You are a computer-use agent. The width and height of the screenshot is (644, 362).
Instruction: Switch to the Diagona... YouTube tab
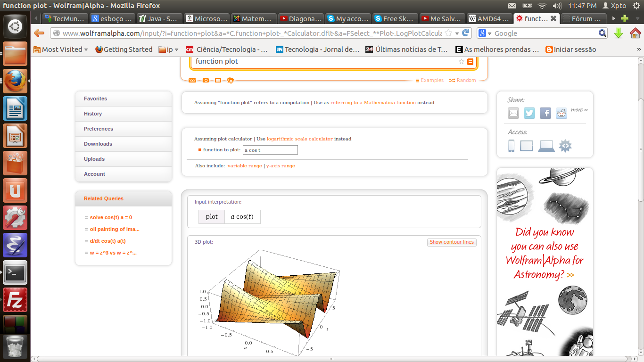point(301,19)
